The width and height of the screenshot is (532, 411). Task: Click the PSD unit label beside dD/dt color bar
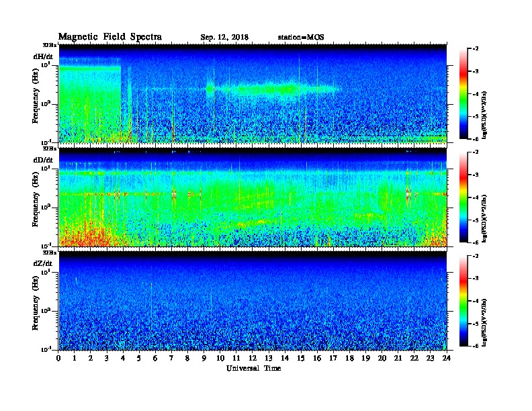484,219
